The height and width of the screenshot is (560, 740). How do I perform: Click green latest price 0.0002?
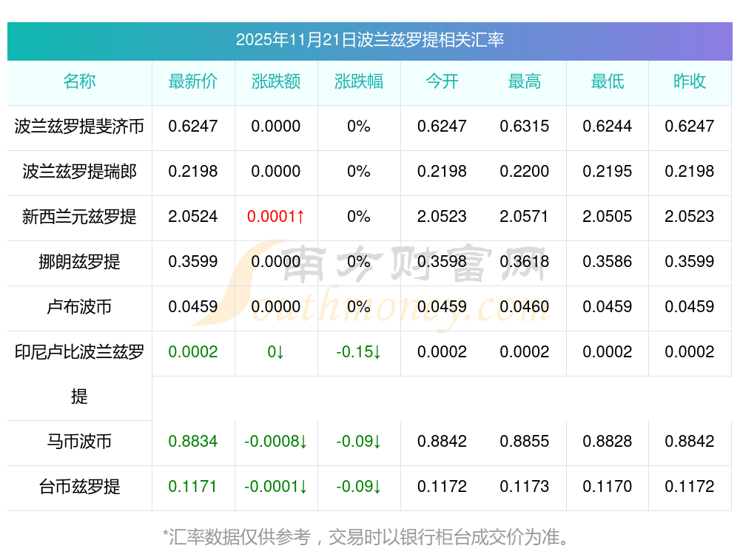(193, 352)
